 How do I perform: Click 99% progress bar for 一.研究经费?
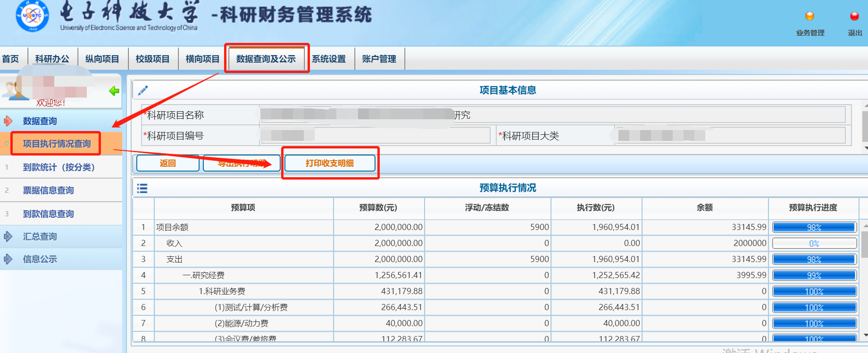point(814,275)
